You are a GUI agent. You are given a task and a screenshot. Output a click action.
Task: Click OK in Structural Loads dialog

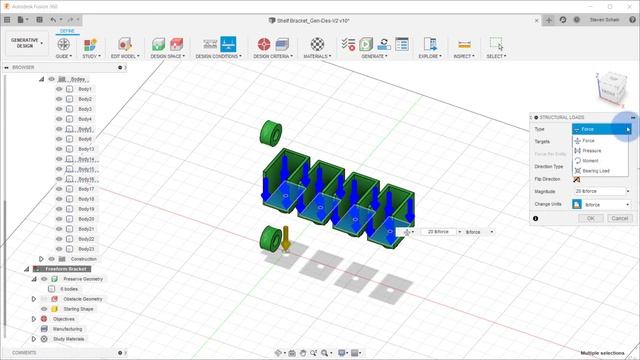pyautogui.click(x=591, y=218)
